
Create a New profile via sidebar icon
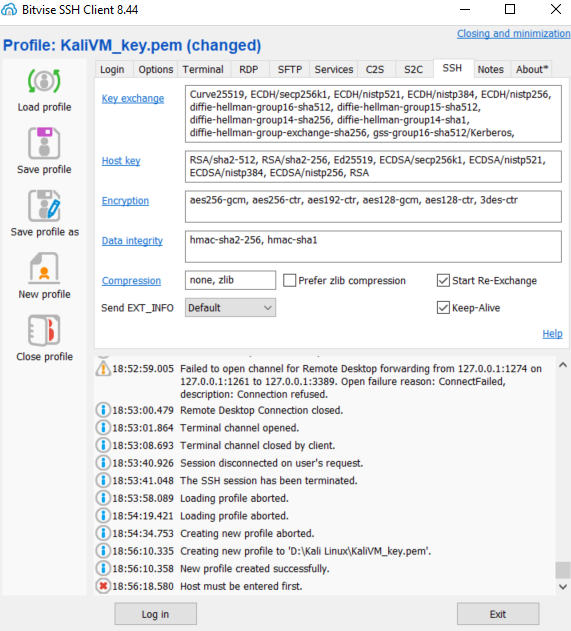[44, 268]
